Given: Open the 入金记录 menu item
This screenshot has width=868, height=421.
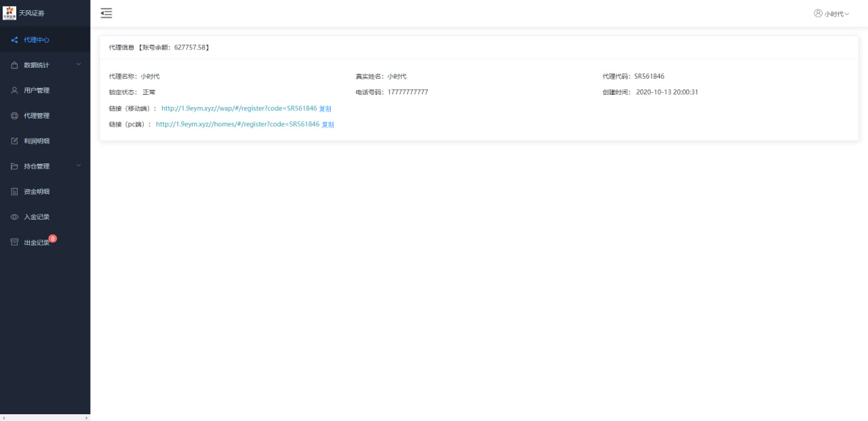Looking at the screenshot, I should tap(45, 217).
